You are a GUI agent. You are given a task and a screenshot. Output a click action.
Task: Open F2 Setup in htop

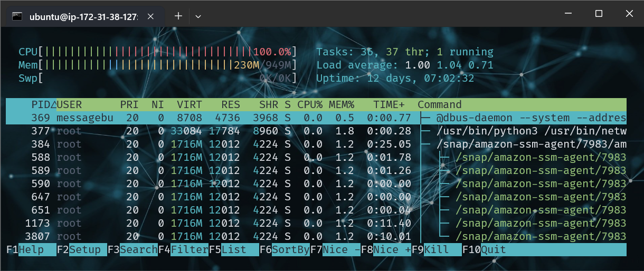point(81,249)
